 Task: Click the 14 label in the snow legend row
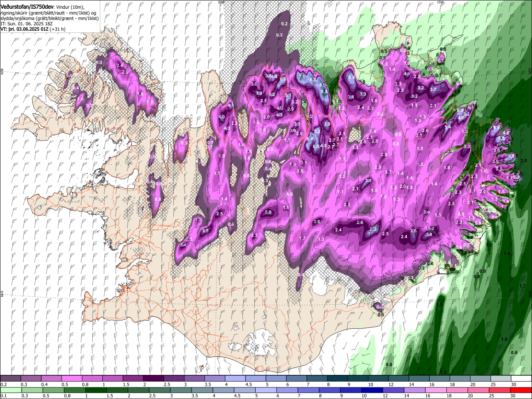pyautogui.click(x=411, y=384)
